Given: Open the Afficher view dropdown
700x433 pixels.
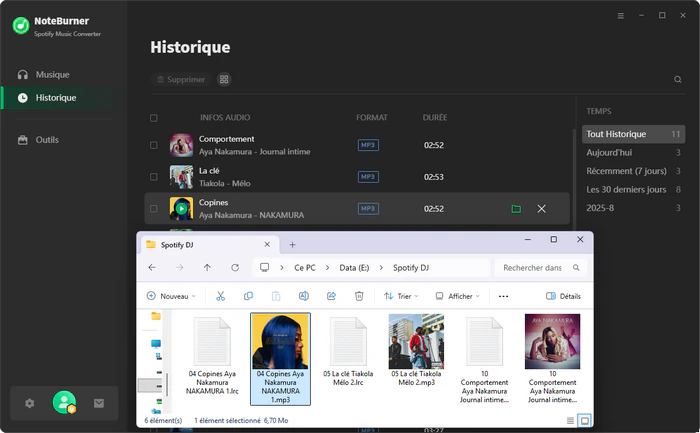Looking at the screenshot, I should point(458,296).
